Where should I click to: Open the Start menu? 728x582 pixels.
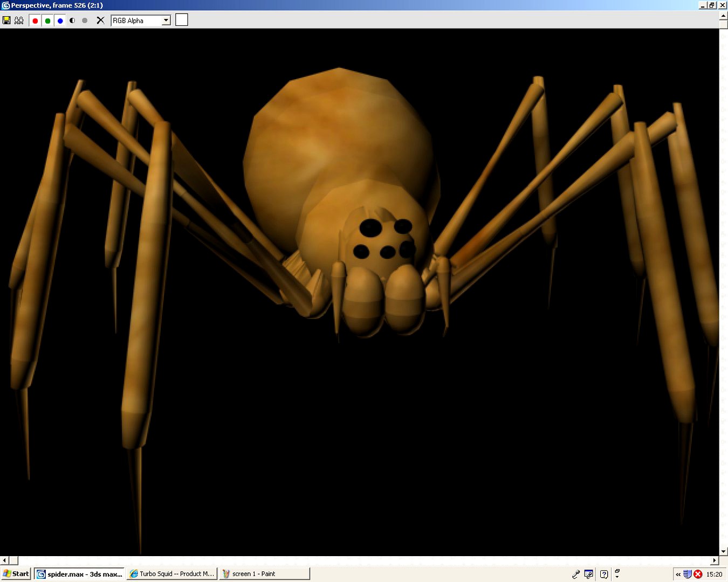pos(16,574)
